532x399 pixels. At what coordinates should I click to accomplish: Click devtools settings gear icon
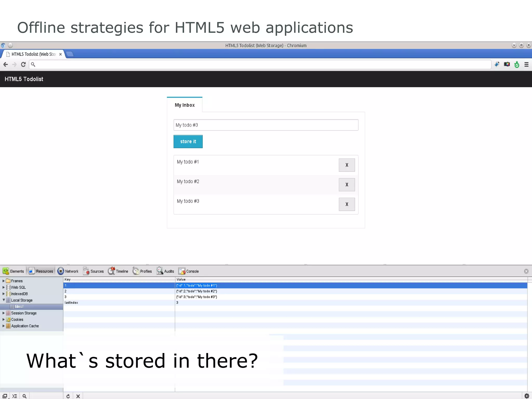point(527,396)
